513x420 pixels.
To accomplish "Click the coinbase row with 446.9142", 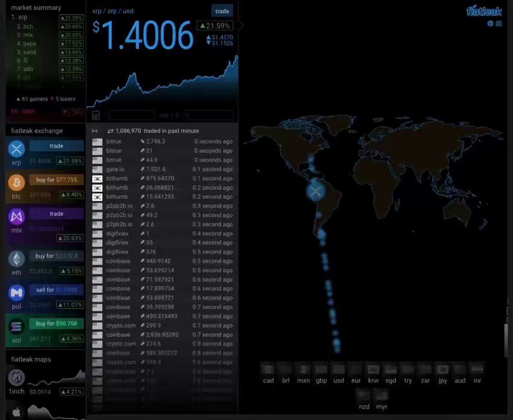I will click(162, 261).
